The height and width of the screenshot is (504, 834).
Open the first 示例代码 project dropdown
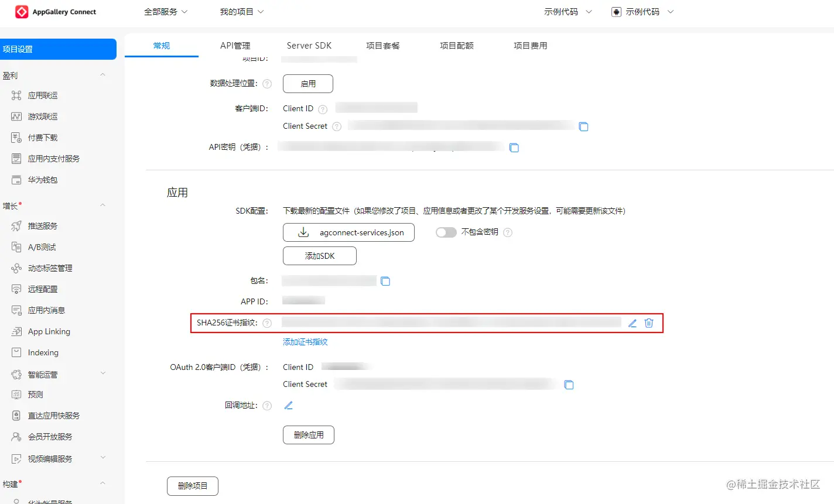tap(568, 12)
